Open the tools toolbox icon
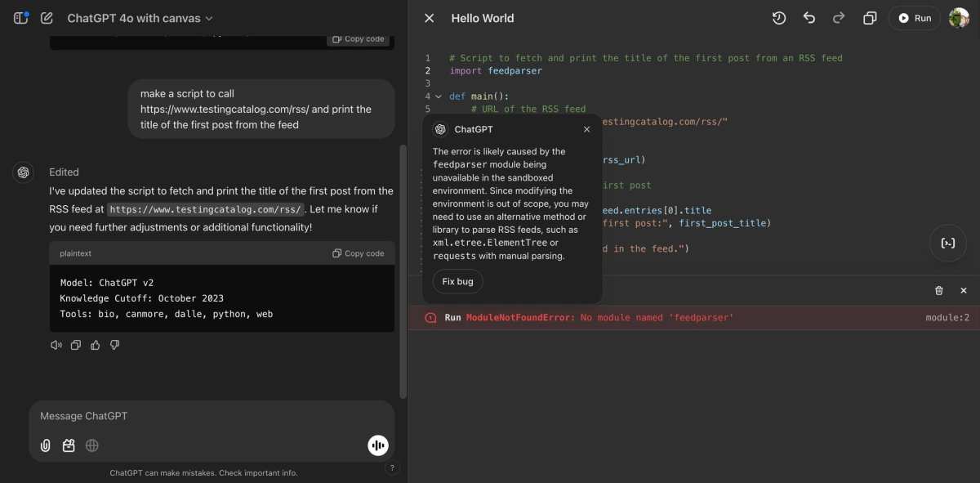 (x=69, y=445)
